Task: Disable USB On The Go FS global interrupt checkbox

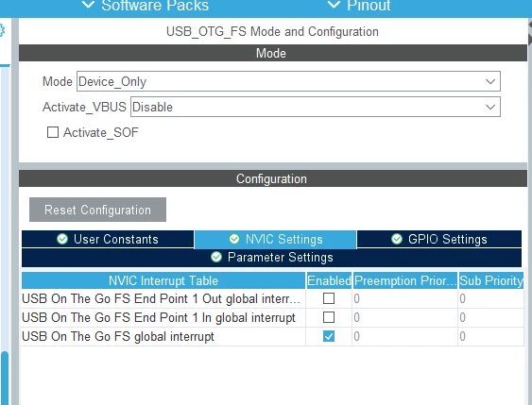Action: [x=329, y=336]
